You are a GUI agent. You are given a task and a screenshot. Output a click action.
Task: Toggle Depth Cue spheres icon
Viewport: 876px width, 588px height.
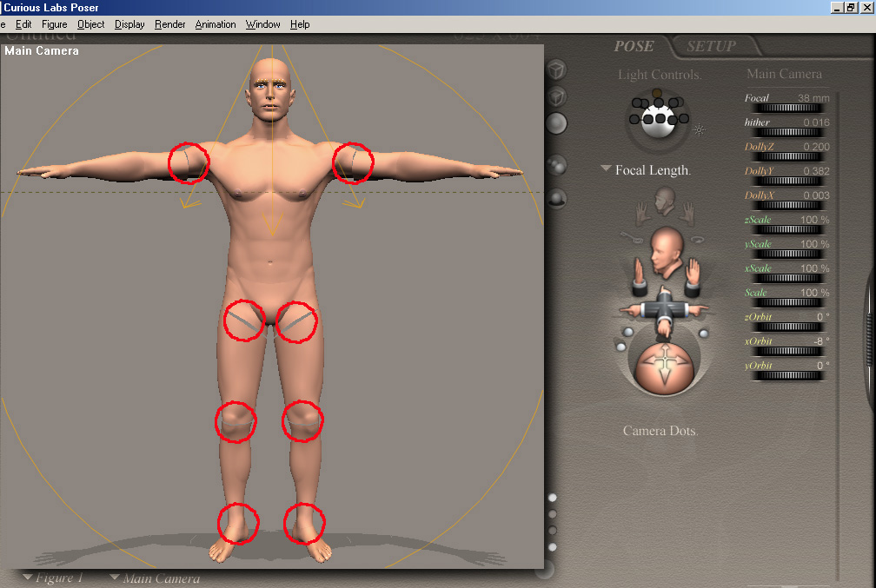point(556,165)
